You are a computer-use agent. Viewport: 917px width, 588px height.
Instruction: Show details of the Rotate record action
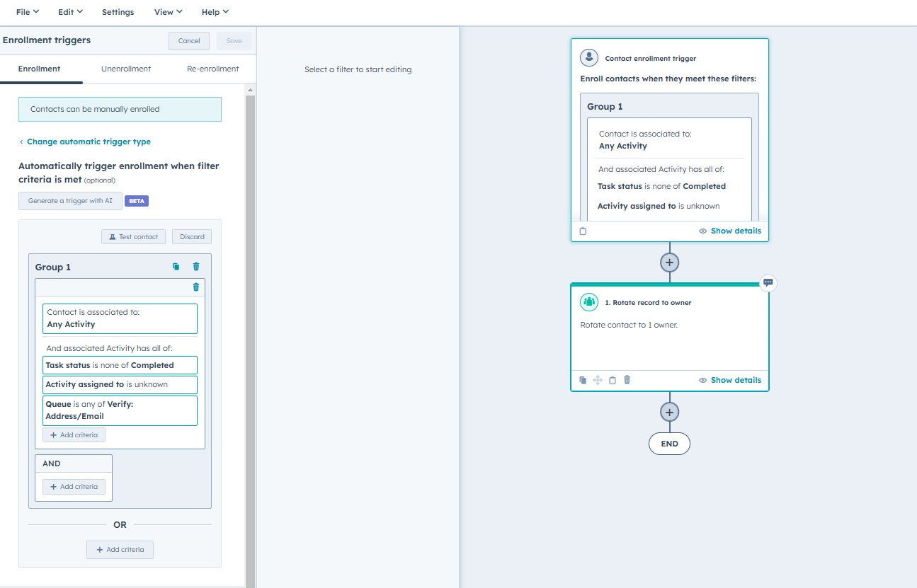click(730, 380)
